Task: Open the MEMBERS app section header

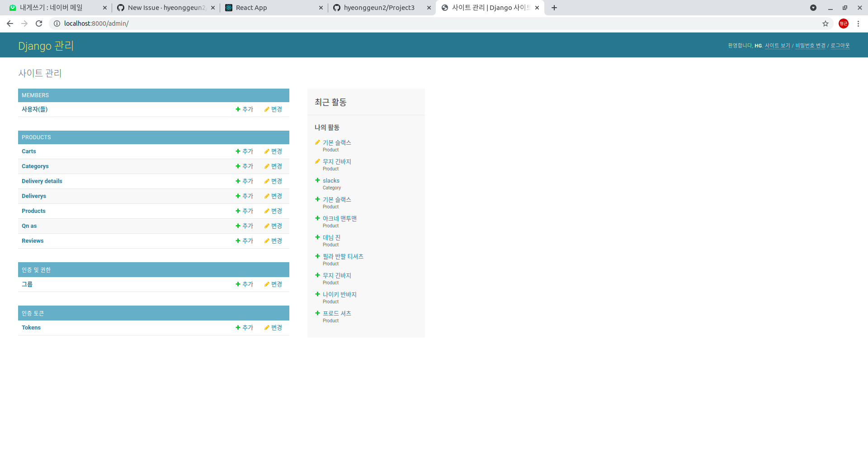Action: coord(35,95)
